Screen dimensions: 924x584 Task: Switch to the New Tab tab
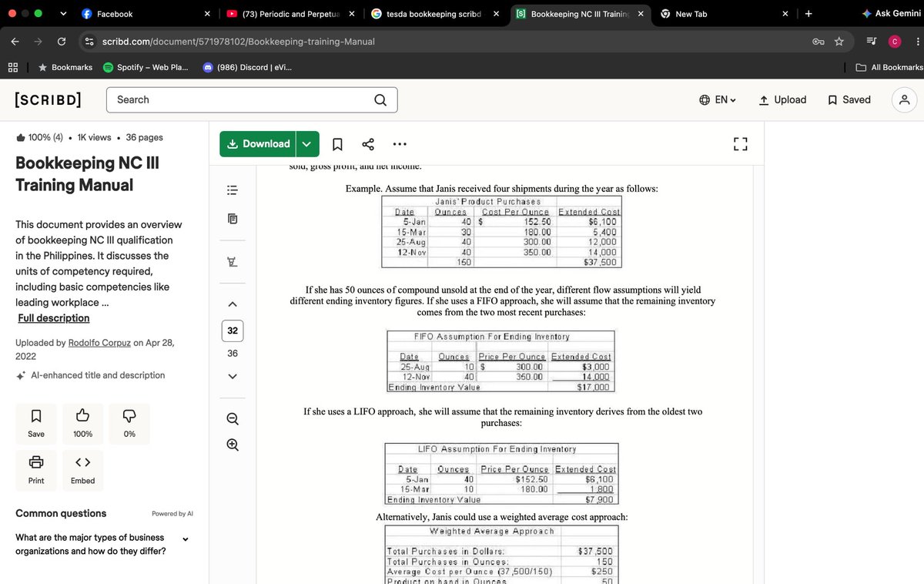click(724, 14)
